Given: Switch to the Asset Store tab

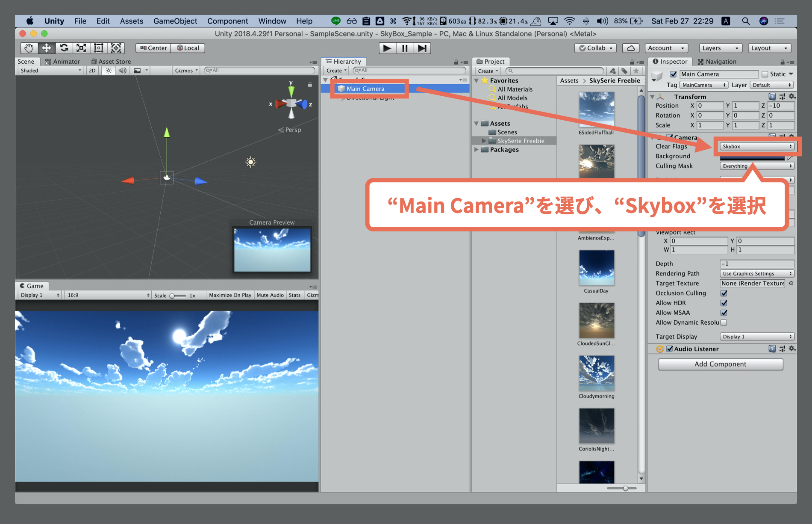Looking at the screenshot, I should coord(111,62).
